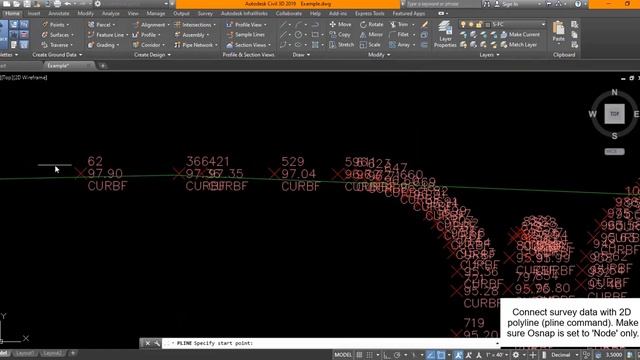Expand the Draw panel
The image size is (640, 360).
(x=301, y=55)
